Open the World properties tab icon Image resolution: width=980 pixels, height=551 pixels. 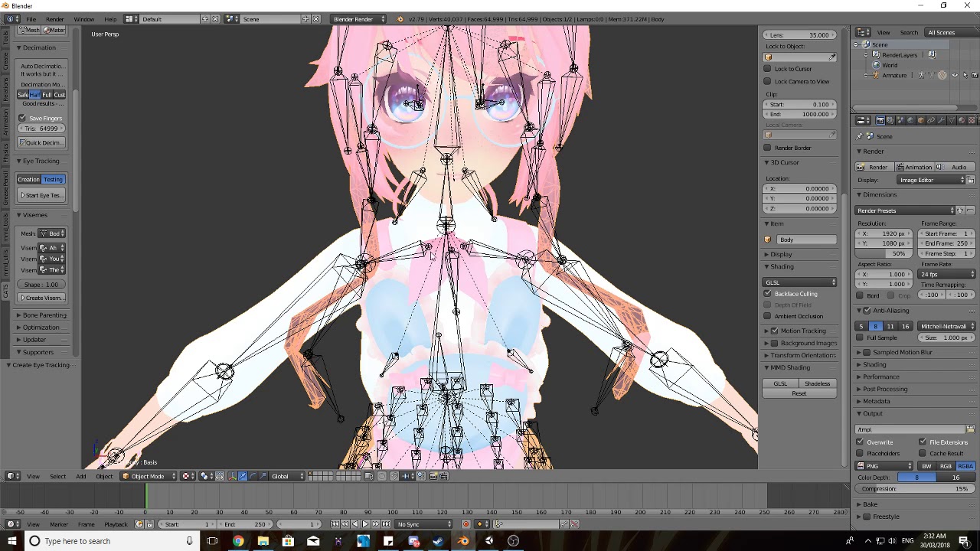[x=910, y=120]
